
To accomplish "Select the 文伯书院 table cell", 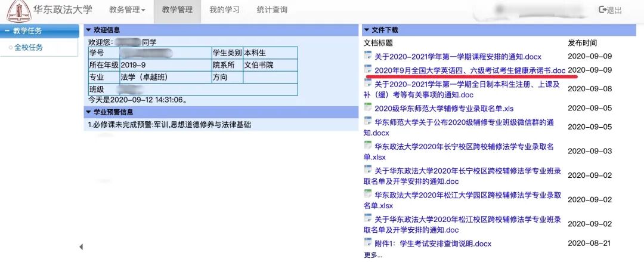I will [x=270, y=65].
